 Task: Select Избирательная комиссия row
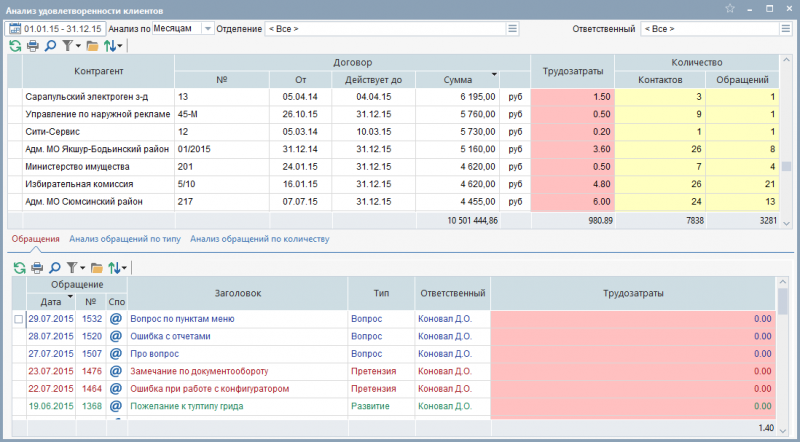tap(393, 184)
